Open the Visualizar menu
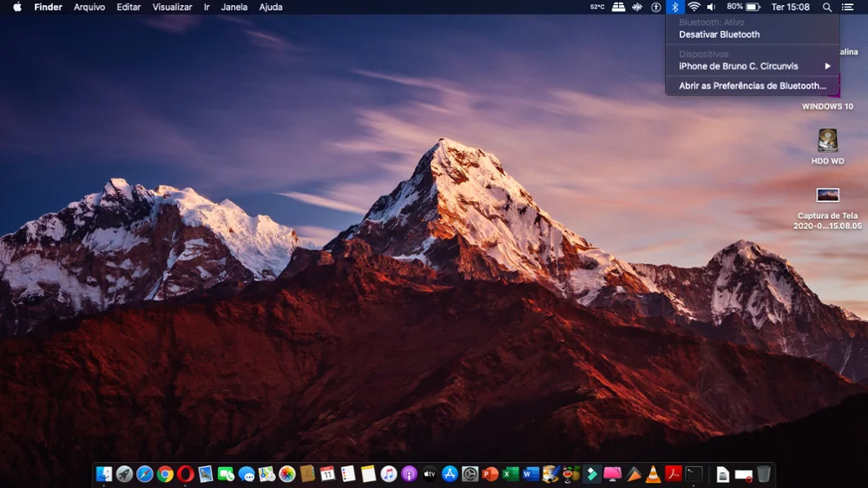 click(172, 7)
